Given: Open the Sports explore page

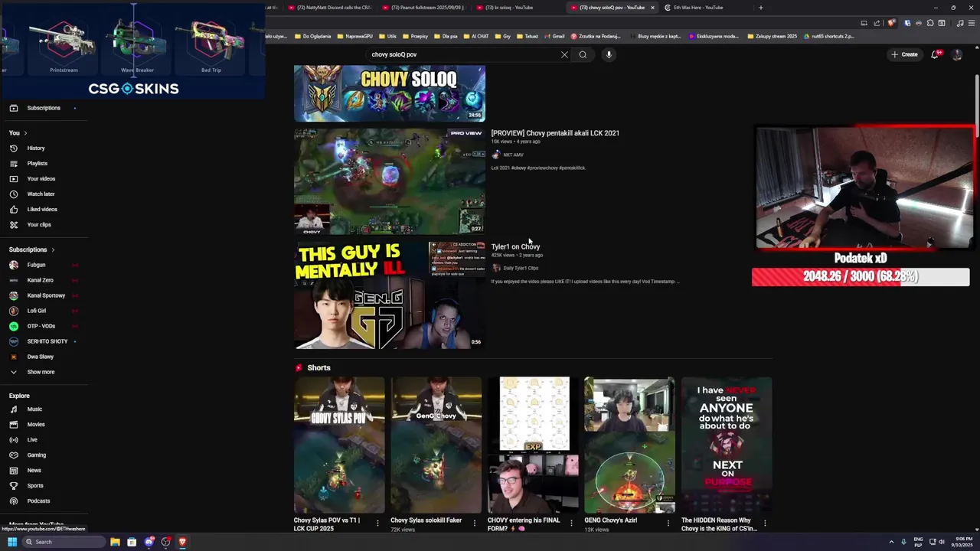Looking at the screenshot, I should click(35, 486).
